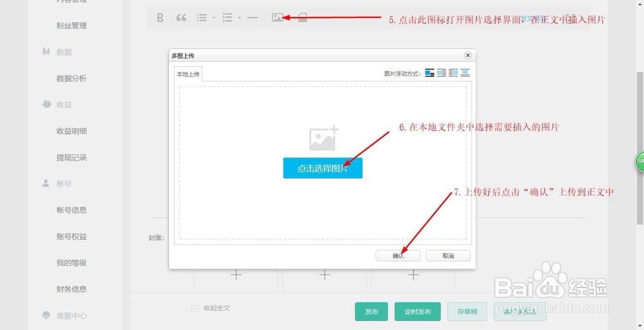Switch to the 本地上传 tab
The image size is (644, 330).
pos(188,74)
